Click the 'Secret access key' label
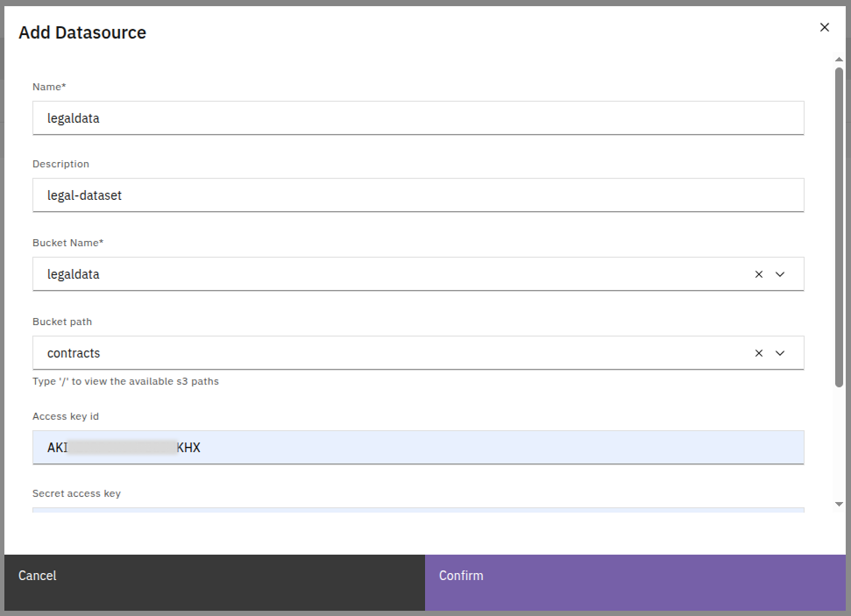 [76, 493]
